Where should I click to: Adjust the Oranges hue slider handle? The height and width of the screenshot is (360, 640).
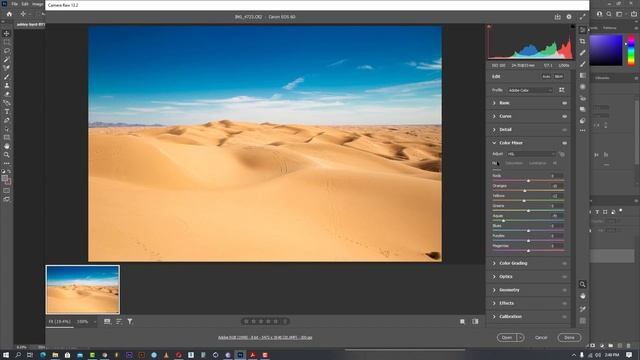tap(525, 191)
